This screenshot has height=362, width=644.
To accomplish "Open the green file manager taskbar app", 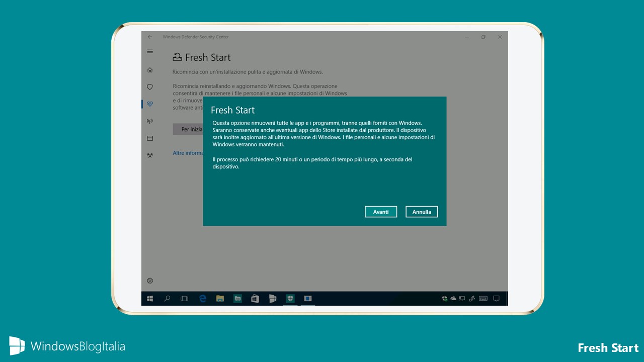I will pos(237,299).
